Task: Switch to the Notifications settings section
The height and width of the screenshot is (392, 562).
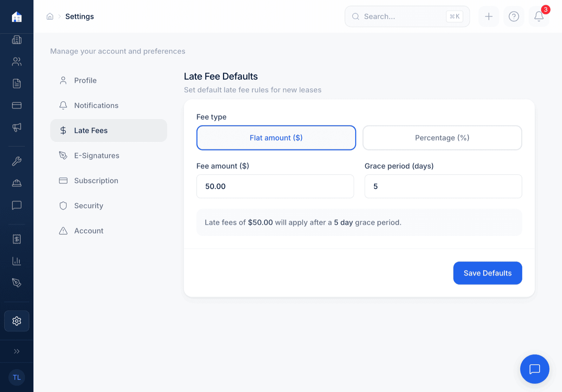Action: (x=96, y=105)
